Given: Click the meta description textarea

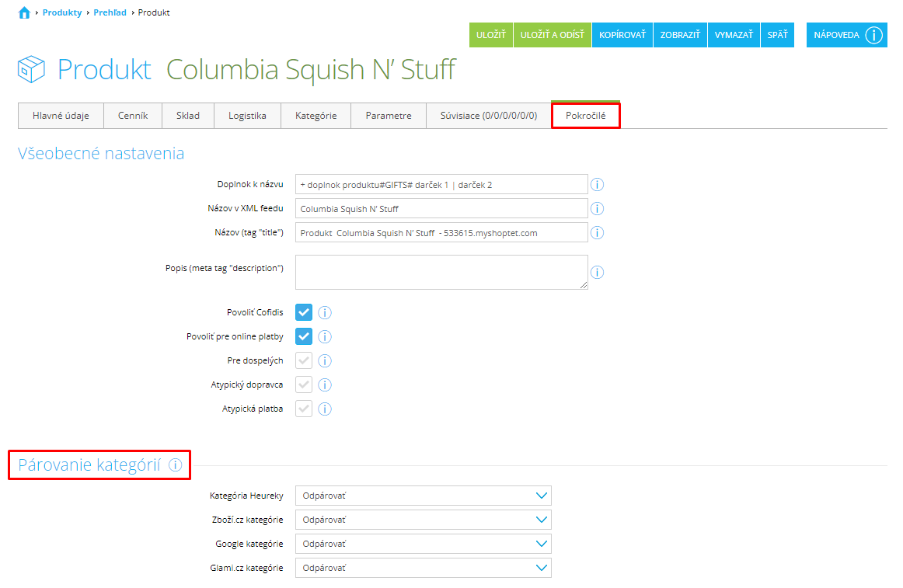Looking at the screenshot, I should click(x=441, y=273).
